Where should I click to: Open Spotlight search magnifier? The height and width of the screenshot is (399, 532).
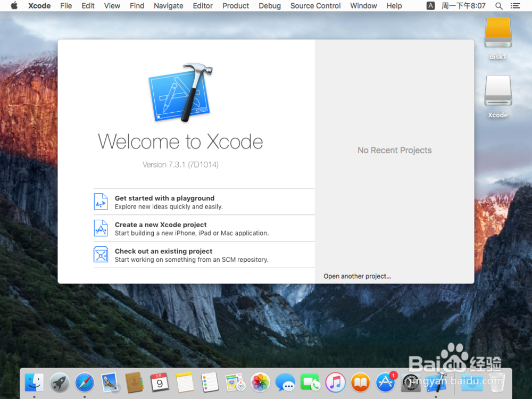coord(499,6)
